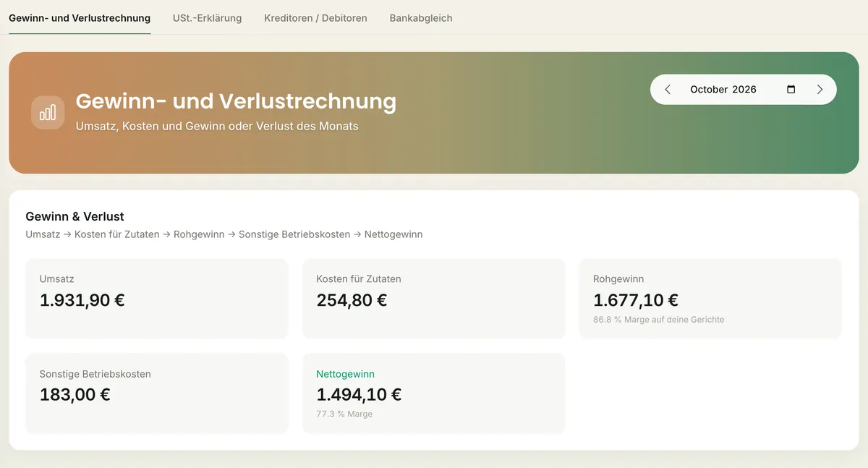Click the Umsatz card label
Image resolution: width=868 pixels, height=468 pixels.
click(56, 278)
